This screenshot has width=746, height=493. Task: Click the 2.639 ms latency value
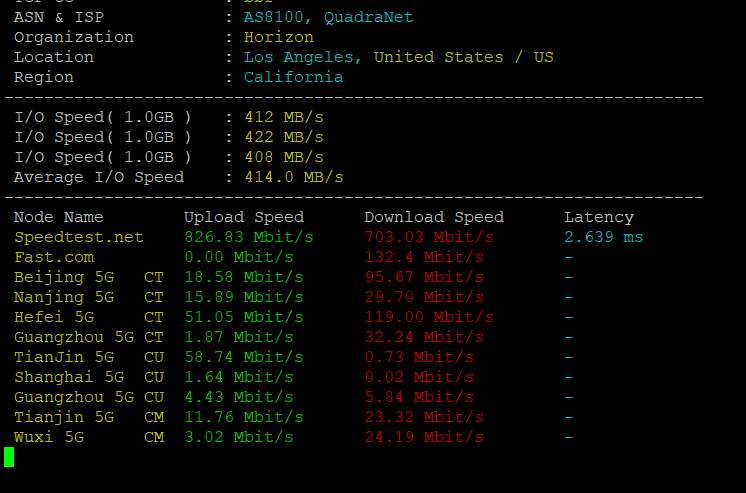[x=604, y=237]
